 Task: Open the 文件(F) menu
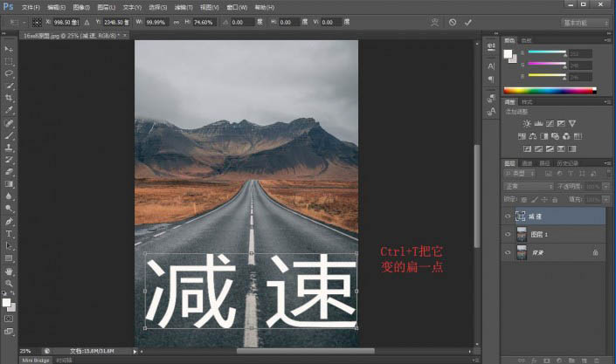coord(31,7)
